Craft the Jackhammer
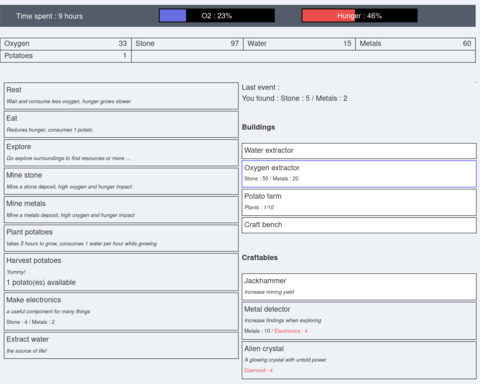The height and width of the screenshot is (384, 480). (359, 287)
